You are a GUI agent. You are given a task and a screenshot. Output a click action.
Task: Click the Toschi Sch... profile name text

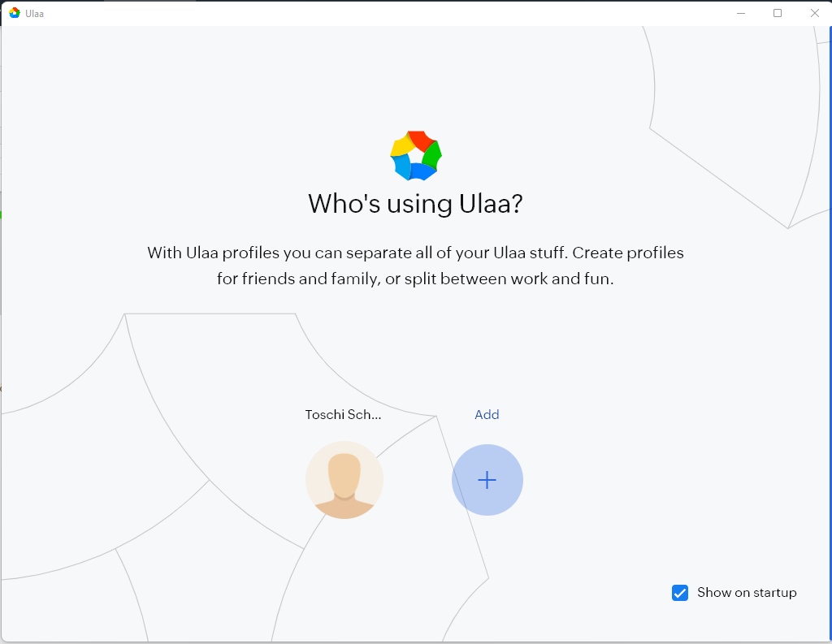344,414
